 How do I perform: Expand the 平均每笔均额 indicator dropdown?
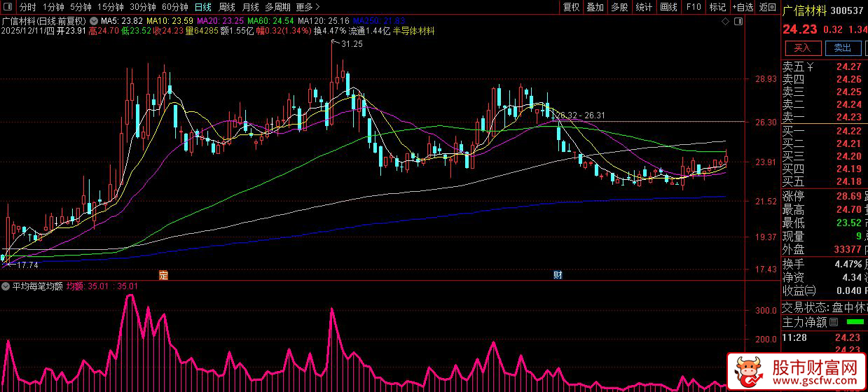point(6,286)
